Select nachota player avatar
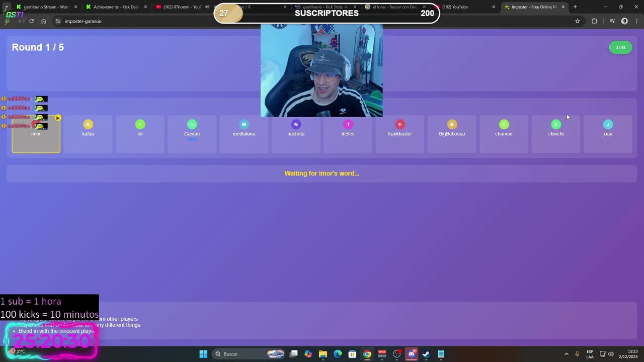This screenshot has height=362, width=644. (296, 124)
